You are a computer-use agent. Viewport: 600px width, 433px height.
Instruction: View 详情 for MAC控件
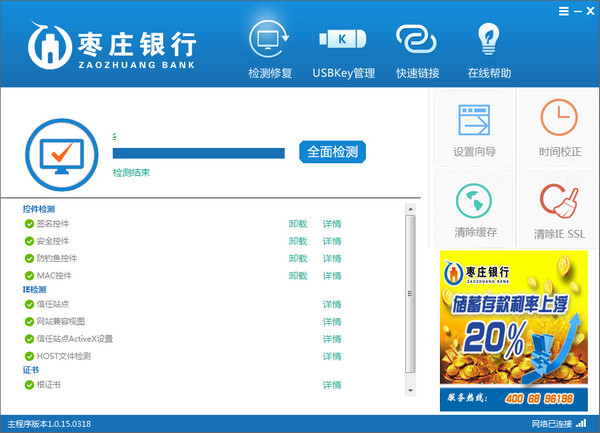click(332, 276)
